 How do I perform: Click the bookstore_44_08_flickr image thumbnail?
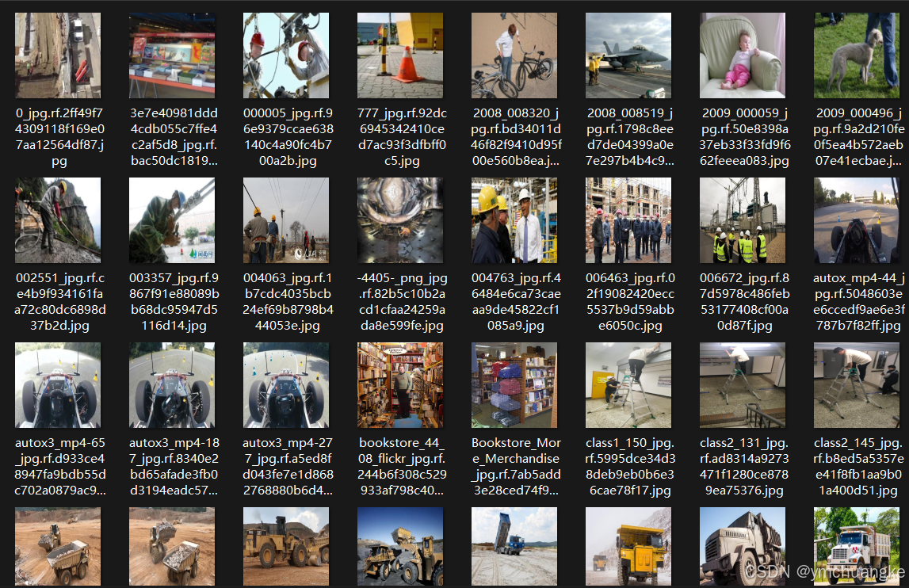click(x=400, y=385)
